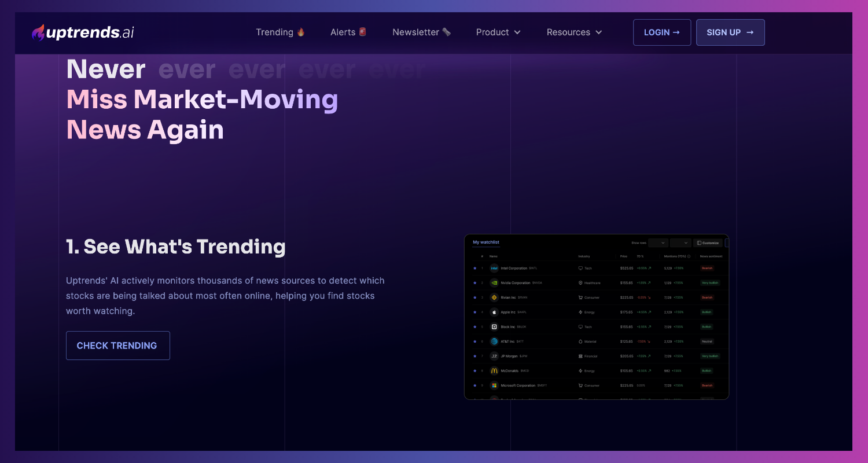Click the Apple logo next to Apple Inc
Screen dimensions: 868x463
(x=494, y=312)
